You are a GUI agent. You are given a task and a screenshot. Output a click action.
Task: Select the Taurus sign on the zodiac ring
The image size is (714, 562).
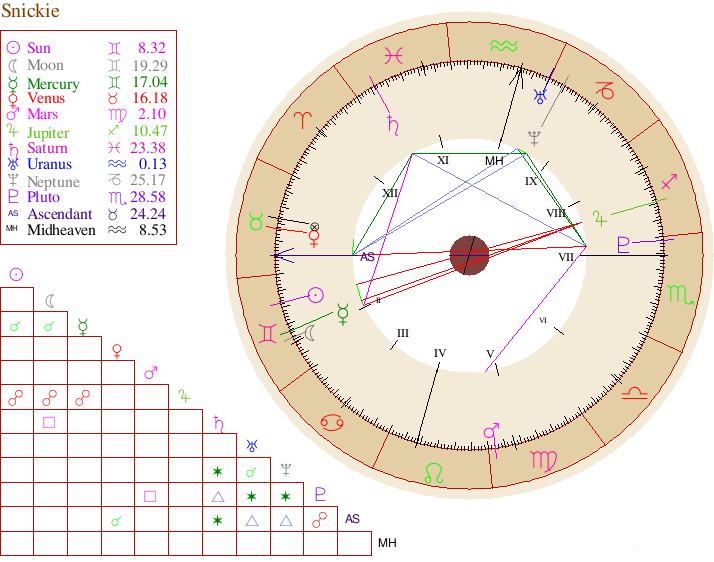pyautogui.click(x=256, y=222)
